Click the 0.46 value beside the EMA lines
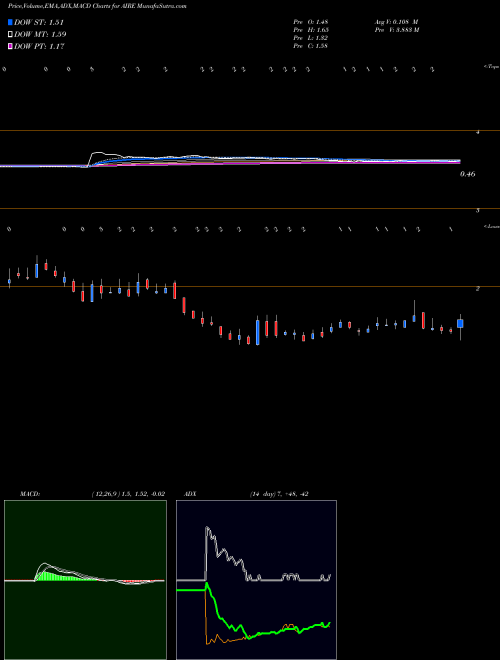The height and width of the screenshot is (660, 500). [468, 174]
